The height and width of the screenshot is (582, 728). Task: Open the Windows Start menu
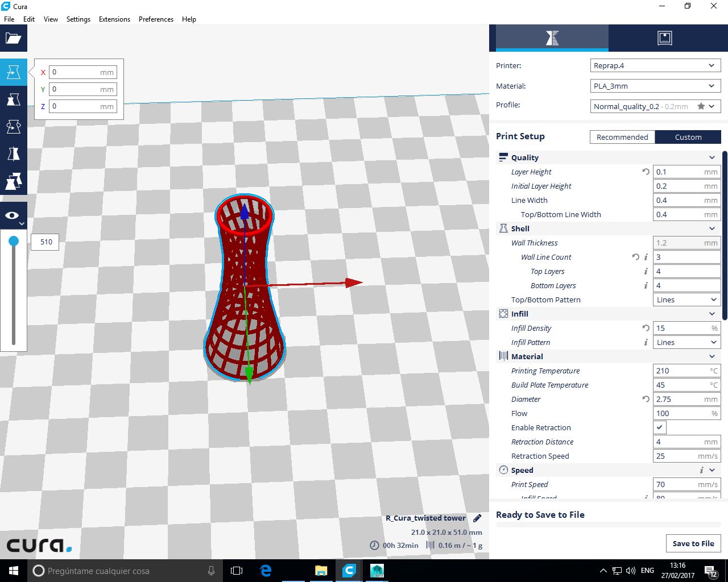14,571
